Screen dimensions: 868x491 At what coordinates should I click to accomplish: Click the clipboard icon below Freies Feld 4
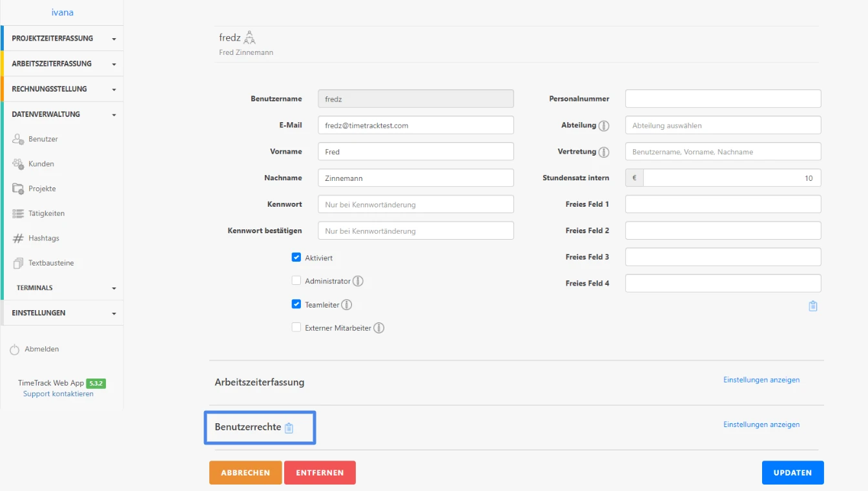(x=812, y=306)
